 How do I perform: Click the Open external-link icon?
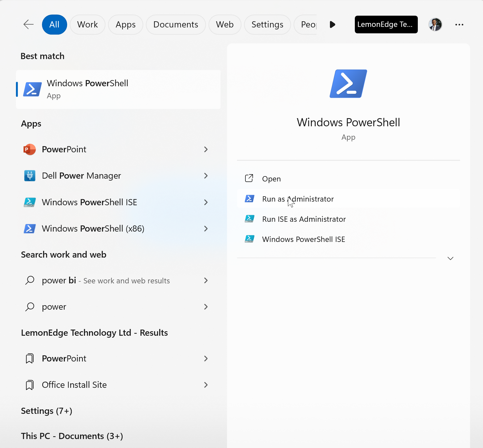[249, 178]
